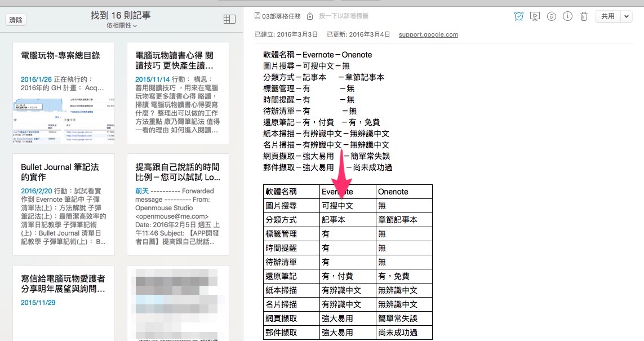This screenshot has width=644, height=341.
Task: Click table cell 軟體名稱
Action: 292,192
